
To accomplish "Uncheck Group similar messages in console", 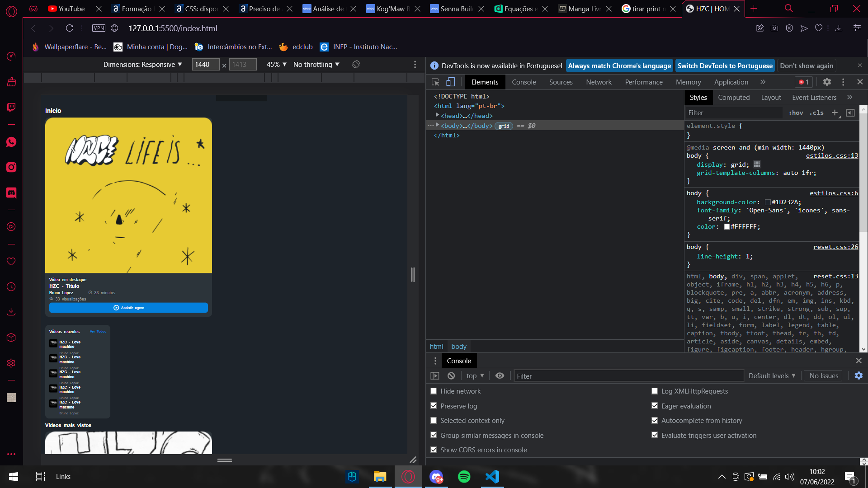I will pyautogui.click(x=434, y=435).
